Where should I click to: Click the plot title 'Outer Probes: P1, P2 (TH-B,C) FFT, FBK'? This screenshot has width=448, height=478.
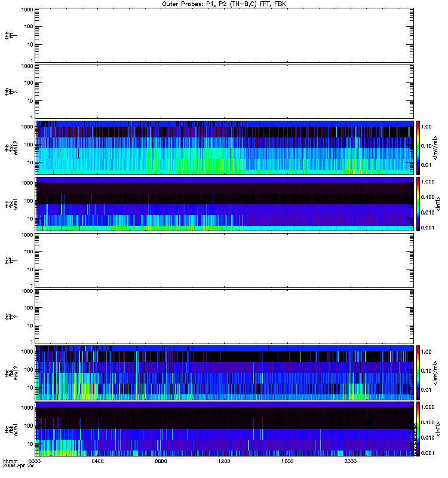coord(224,4)
